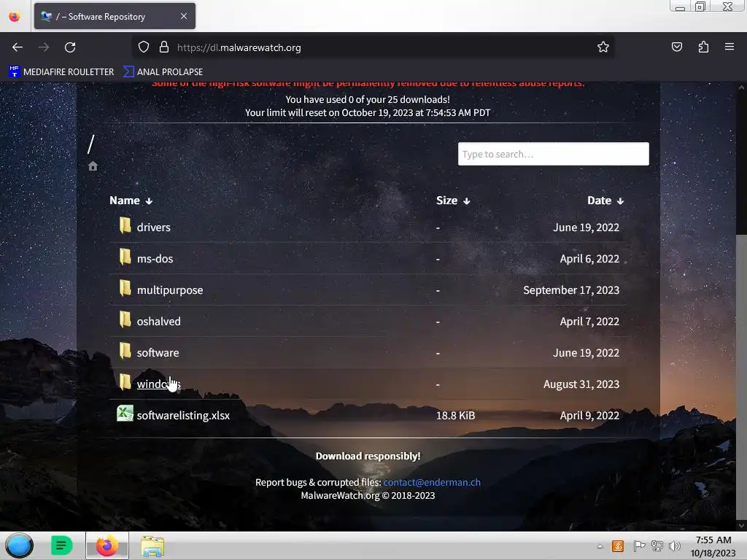Screen dimensions: 747x560
Task: Click the Firefox taskbar button
Action: [107, 545]
